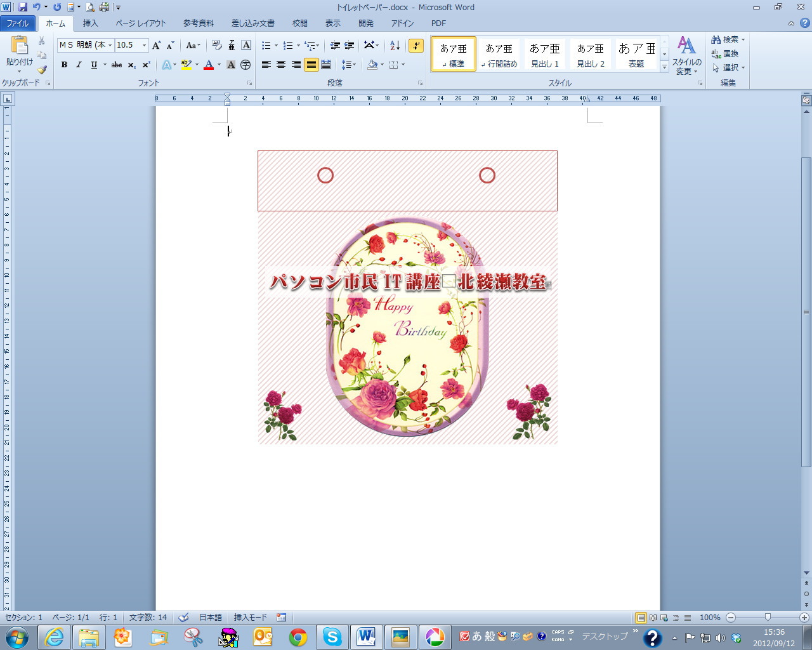Click スタイルの変更 button
812x650 pixels.
687,56
